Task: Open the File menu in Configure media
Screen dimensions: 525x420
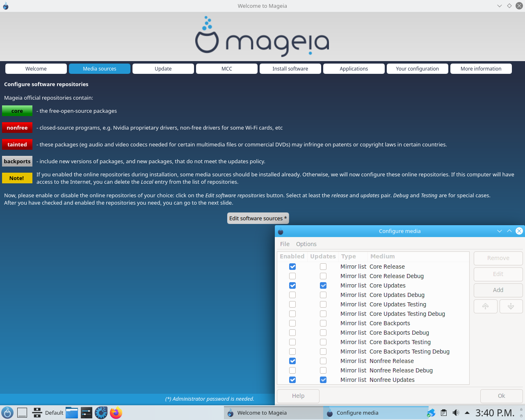Action: point(285,244)
